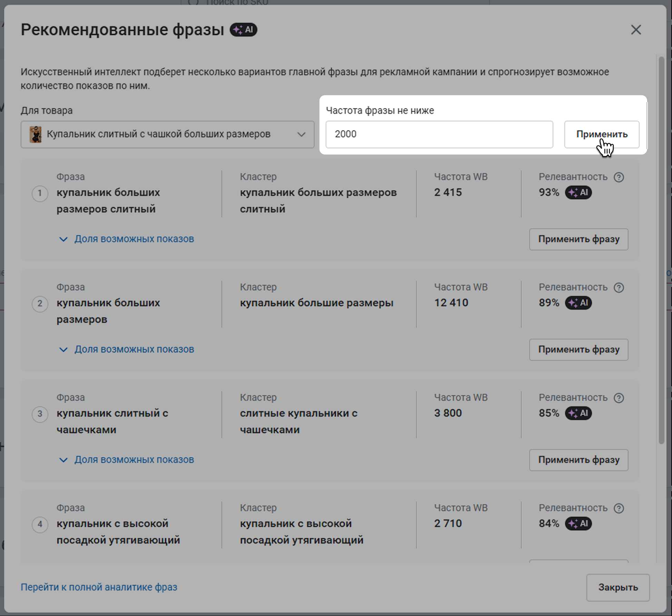Apply phrase купальник слитный с чашечками
The height and width of the screenshot is (616, 672).
point(579,460)
